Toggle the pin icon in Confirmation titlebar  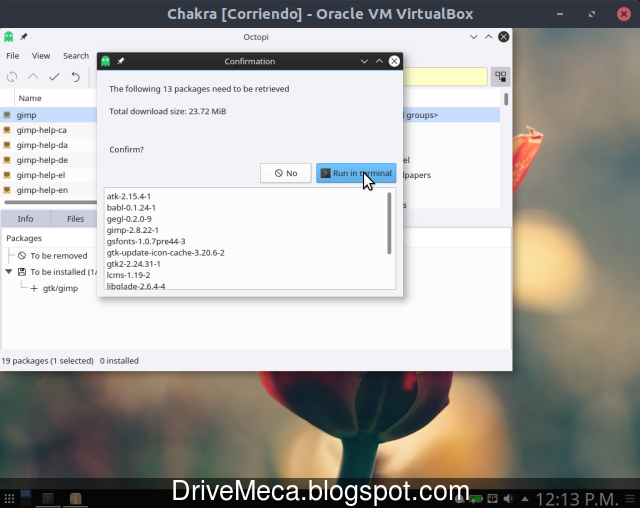click(120, 61)
